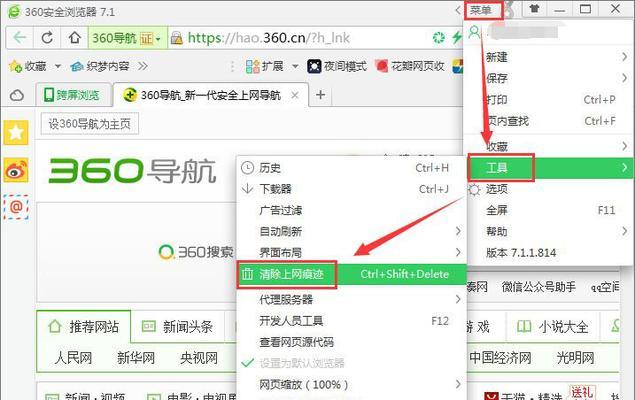This screenshot has height=400, width=635.
Task: Open the yellow star sidebar favorites icon
Action: (x=16, y=132)
